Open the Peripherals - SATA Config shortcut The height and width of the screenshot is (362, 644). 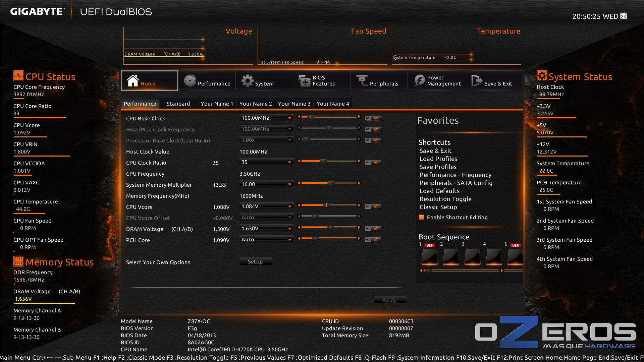coord(456,183)
